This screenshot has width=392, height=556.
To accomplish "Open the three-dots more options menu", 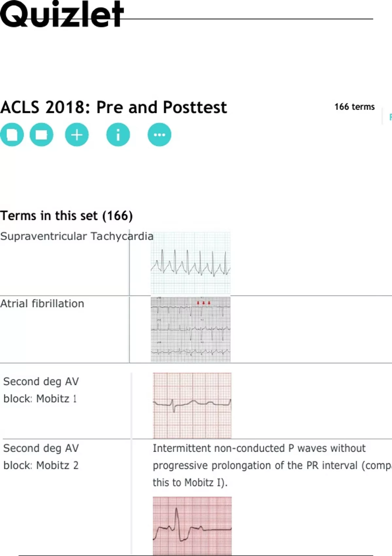I will (x=159, y=135).
